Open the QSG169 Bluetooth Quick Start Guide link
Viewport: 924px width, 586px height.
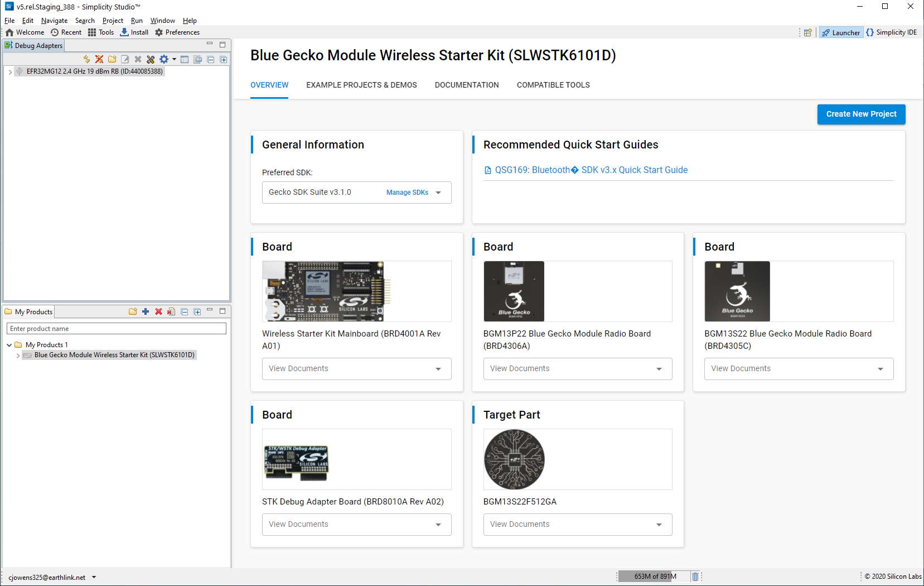click(591, 170)
